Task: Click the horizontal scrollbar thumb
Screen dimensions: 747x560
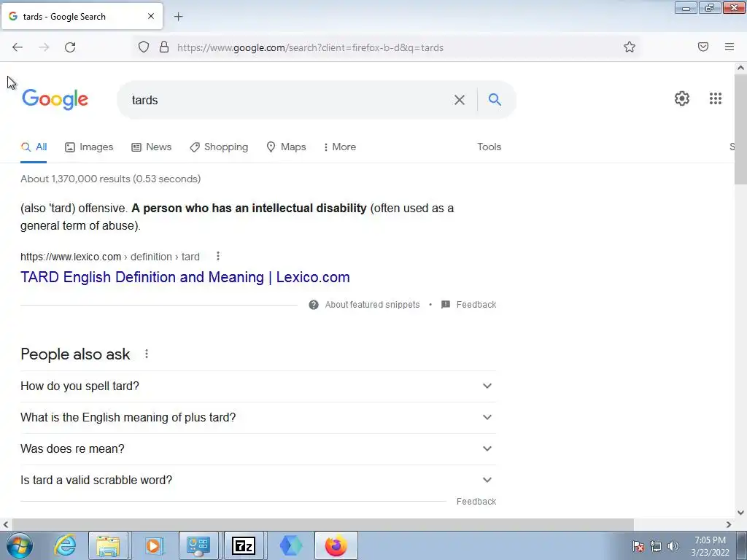Action: coord(322,524)
